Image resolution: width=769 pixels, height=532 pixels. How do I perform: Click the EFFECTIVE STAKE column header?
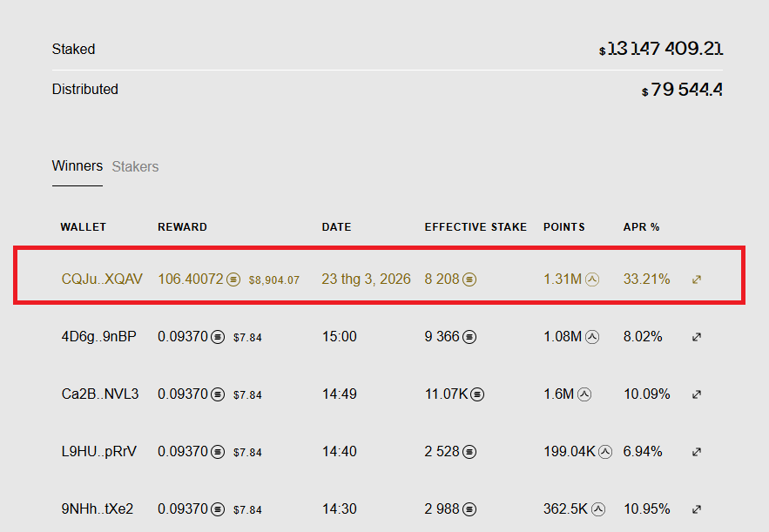point(476,227)
